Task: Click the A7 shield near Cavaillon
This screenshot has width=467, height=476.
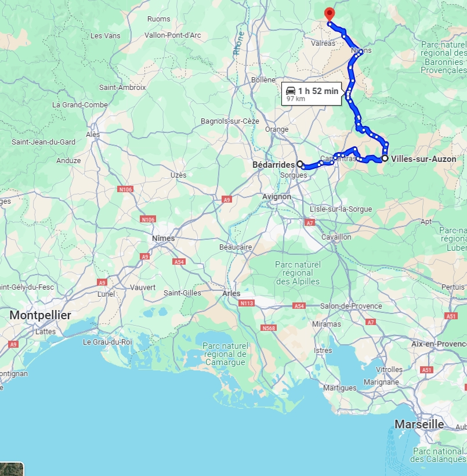Action: [310, 223]
